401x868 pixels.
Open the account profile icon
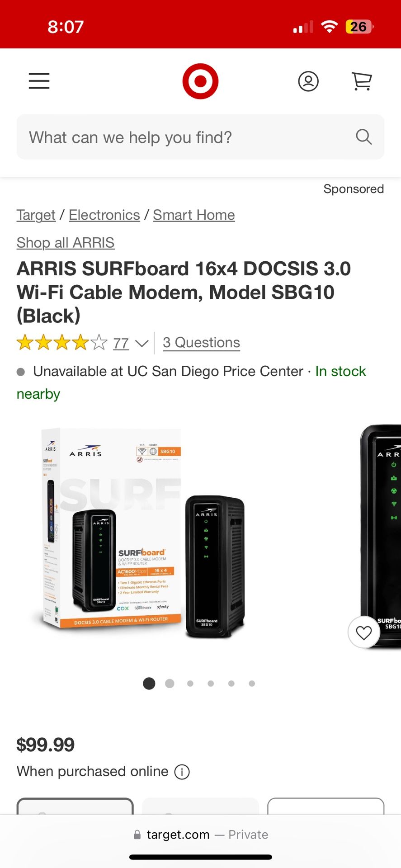click(x=308, y=81)
